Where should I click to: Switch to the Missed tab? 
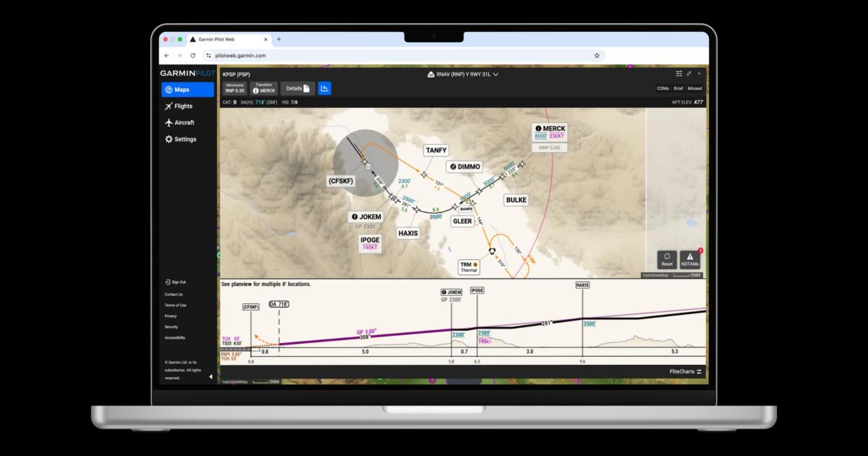tap(694, 88)
